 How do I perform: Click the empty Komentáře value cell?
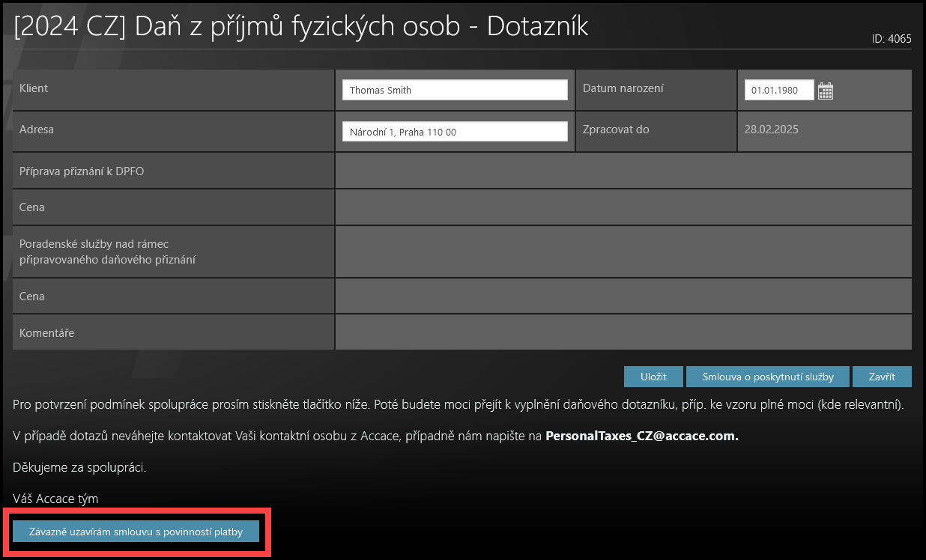click(623, 332)
